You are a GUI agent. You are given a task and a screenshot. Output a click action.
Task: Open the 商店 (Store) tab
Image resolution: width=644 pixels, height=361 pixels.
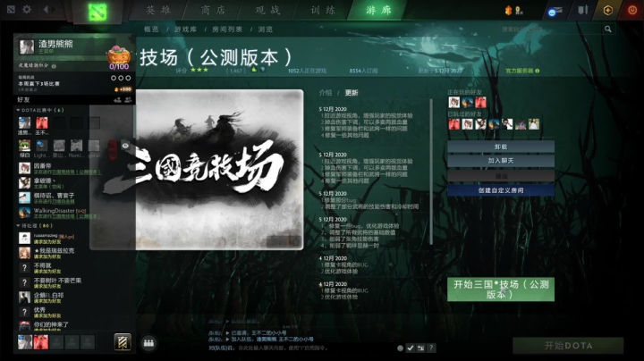pos(213,10)
